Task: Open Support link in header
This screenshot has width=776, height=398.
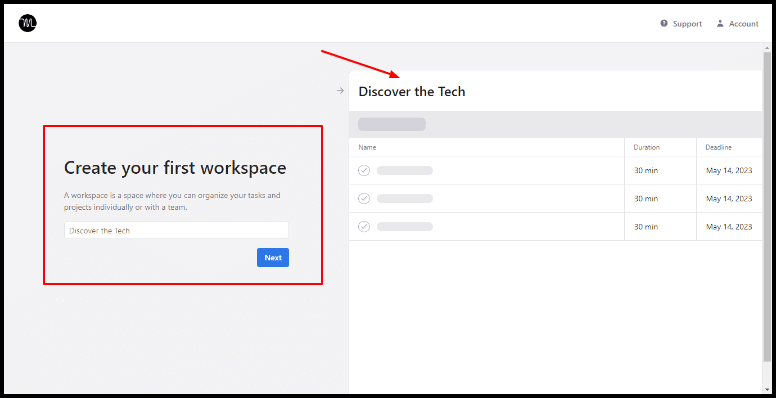Action: pyautogui.click(x=681, y=24)
